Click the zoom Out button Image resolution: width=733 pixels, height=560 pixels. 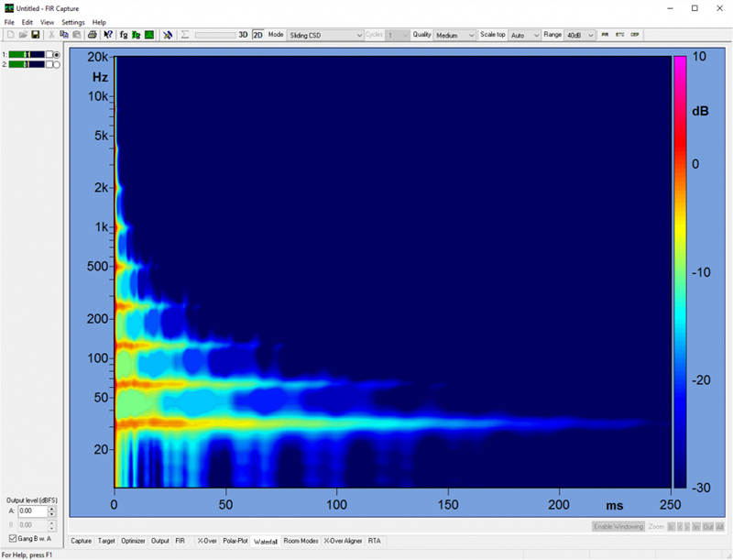(708, 527)
